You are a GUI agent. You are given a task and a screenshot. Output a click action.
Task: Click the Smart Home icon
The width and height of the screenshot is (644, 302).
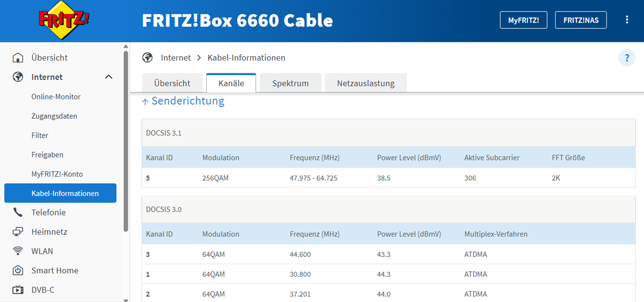pyautogui.click(x=18, y=271)
